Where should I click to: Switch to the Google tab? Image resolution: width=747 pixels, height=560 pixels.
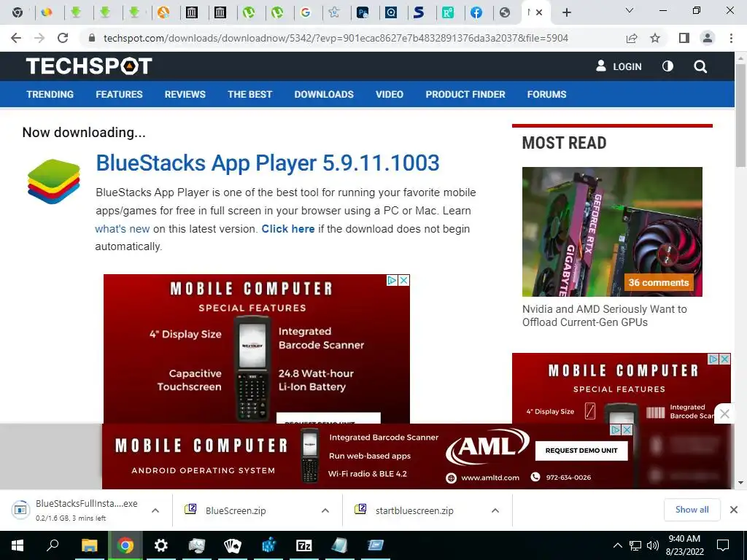click(306, 12)
